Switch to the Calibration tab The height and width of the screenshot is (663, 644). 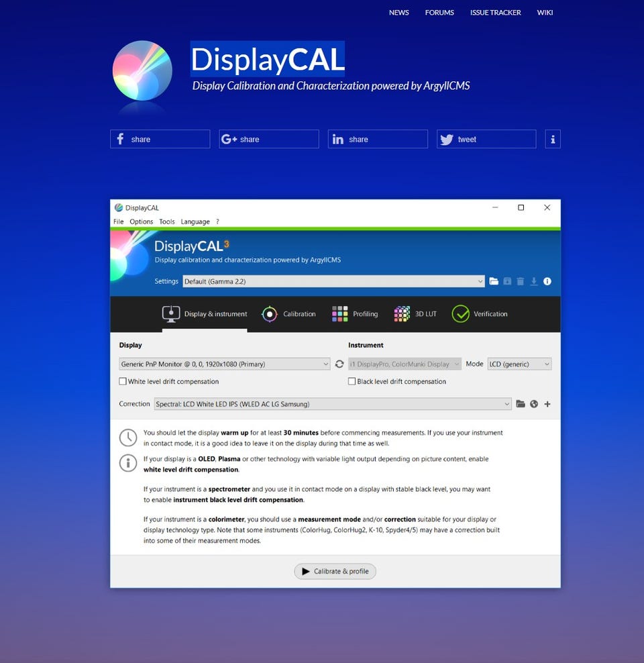pyautogui.click(x=288, y=314)
